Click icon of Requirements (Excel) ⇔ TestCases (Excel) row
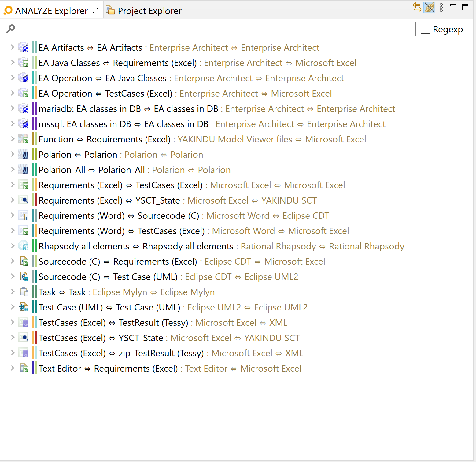Image resolution: width=476 pixels, height=462 pixels. 24,185
